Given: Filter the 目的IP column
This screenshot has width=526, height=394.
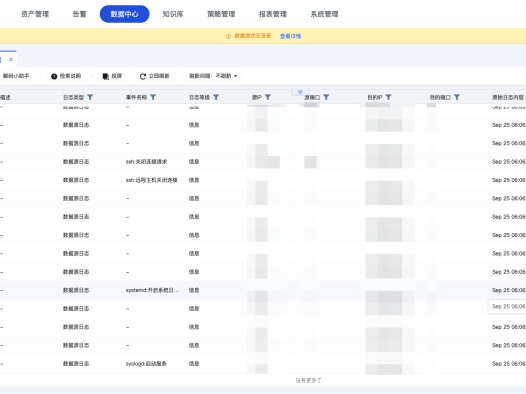Looking at the screenshot, I should [388, 97].
